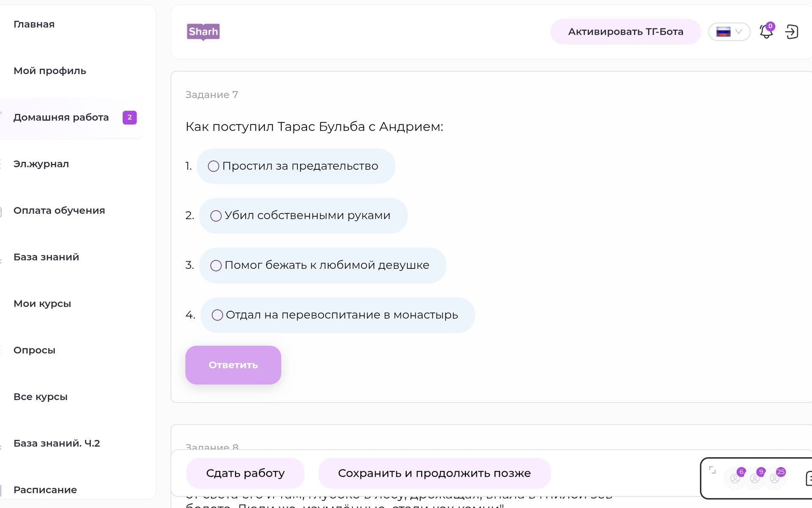Open the language flag dropdown
This screenshot has height=508, width=812.
pos(729,32)
